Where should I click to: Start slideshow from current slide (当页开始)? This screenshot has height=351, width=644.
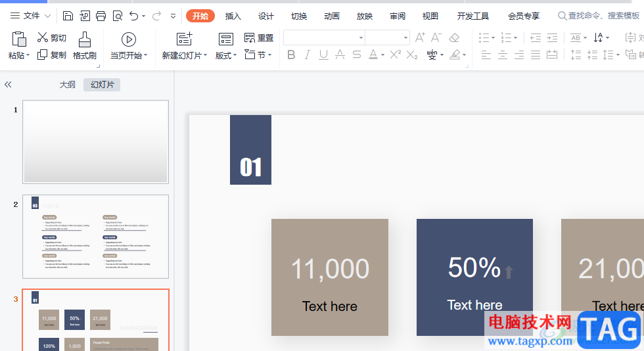coord(129,46)
